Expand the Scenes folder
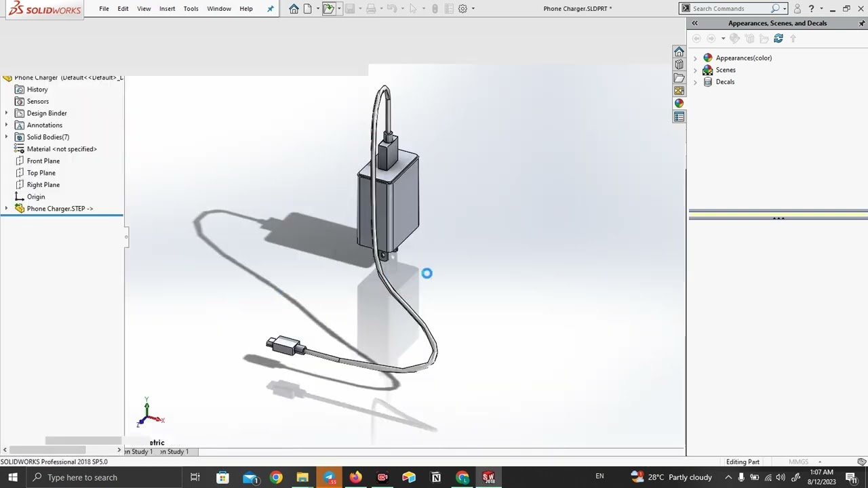Screen dimensions: 868x488 pos(695,70)
